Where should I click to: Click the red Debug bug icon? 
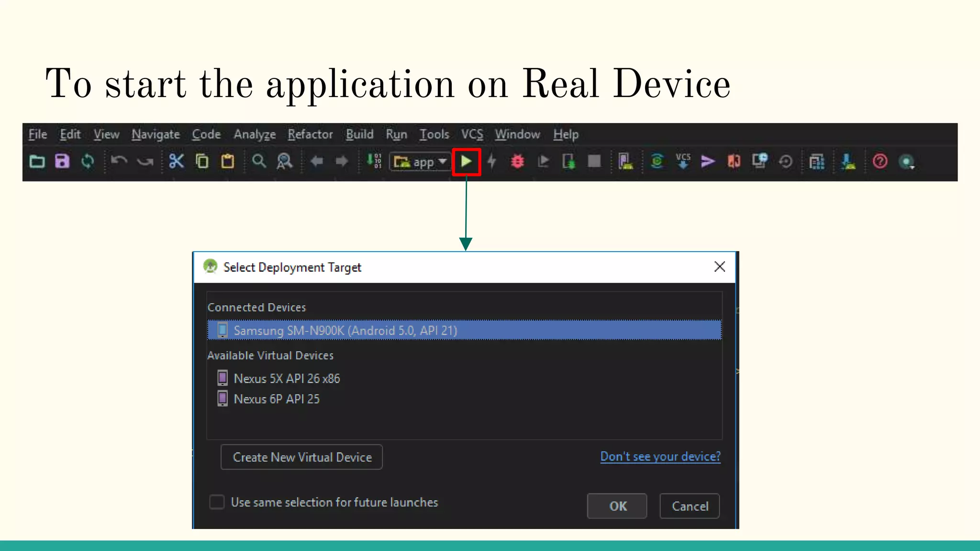tap(517, 161)
